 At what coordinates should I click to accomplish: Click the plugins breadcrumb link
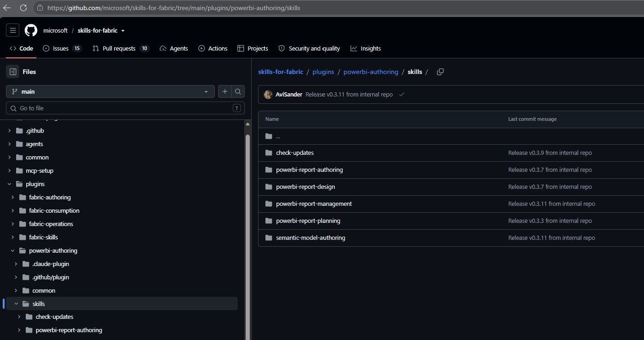tap(323, 72)
